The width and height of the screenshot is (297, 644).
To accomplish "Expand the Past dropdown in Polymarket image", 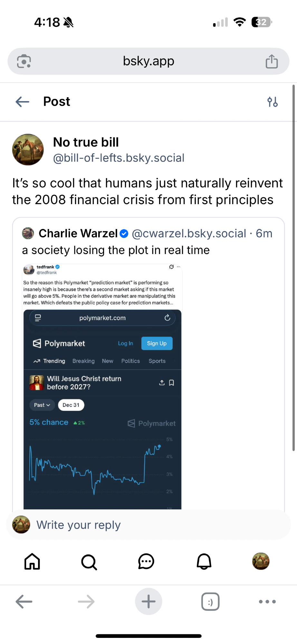I will coord(42,405).
